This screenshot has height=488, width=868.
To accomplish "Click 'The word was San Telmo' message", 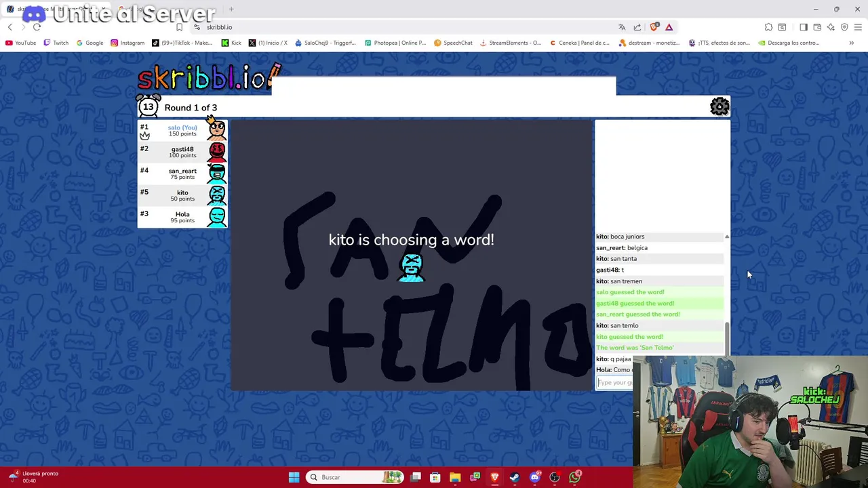I will 635,348.
